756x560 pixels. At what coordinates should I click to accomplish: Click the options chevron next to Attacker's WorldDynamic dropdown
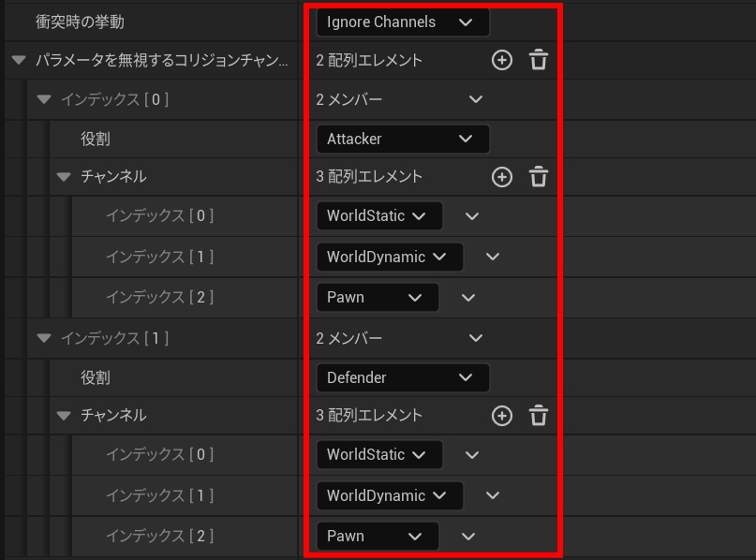(x=493, y=257)
